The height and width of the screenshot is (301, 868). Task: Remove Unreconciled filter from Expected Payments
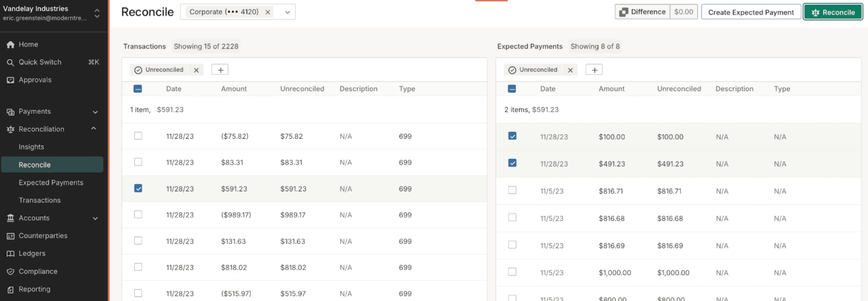pos(570,70)
